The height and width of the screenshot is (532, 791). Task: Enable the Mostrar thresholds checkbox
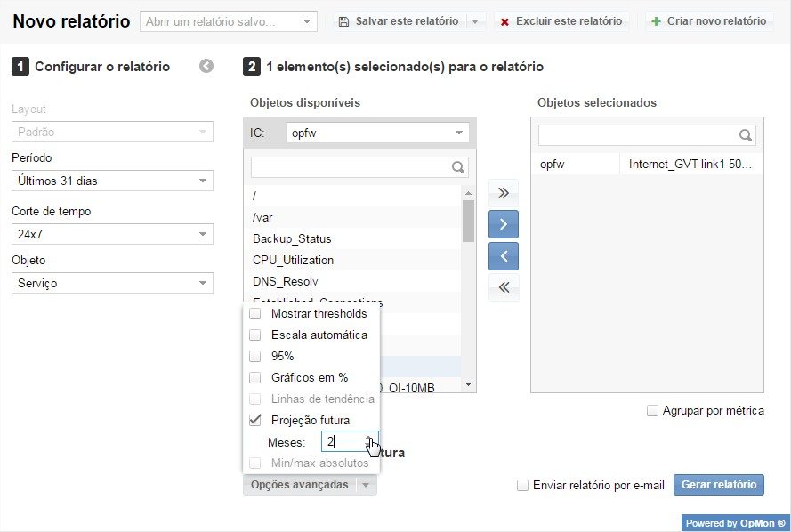pos(255,313)
